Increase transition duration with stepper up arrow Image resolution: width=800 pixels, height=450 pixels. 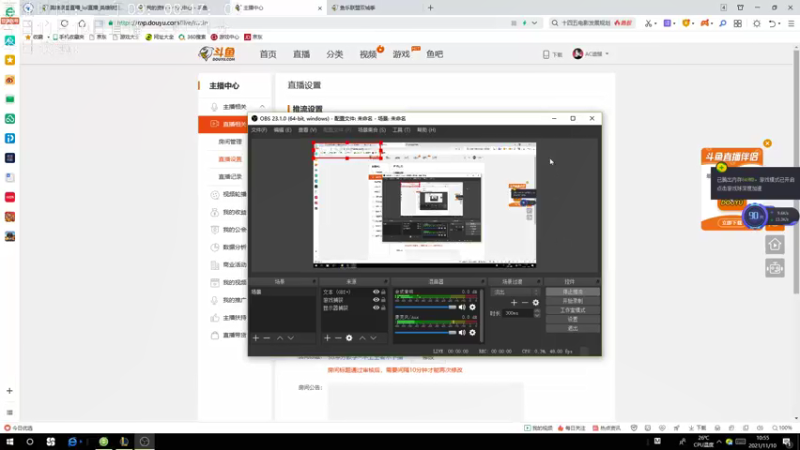click(537, 311)
